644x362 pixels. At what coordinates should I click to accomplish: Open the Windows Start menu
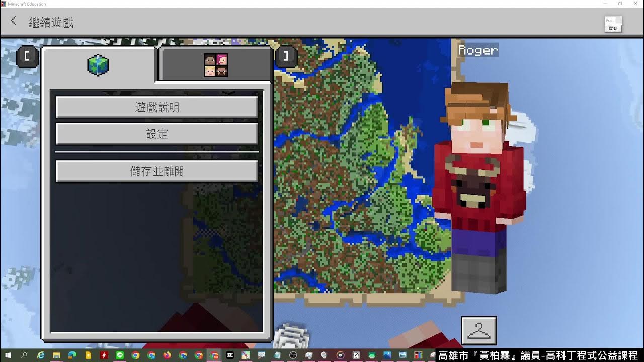(x=8, y=355)
